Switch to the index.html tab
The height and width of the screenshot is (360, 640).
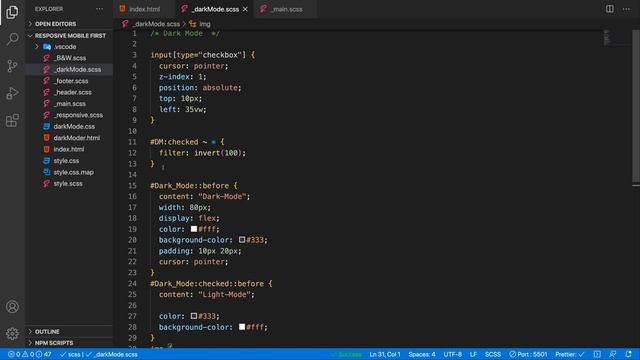pos(144,9)
